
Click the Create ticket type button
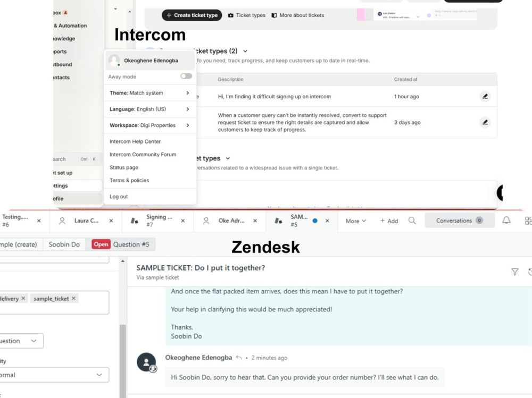tap(192, 15)
